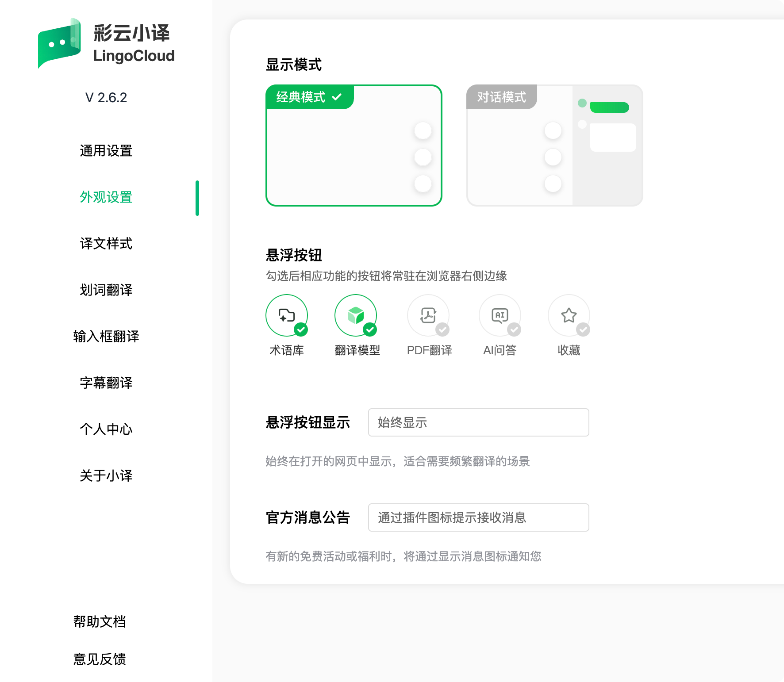
Task: Click the LingoCloud logo icon
Action: point(59,44)
